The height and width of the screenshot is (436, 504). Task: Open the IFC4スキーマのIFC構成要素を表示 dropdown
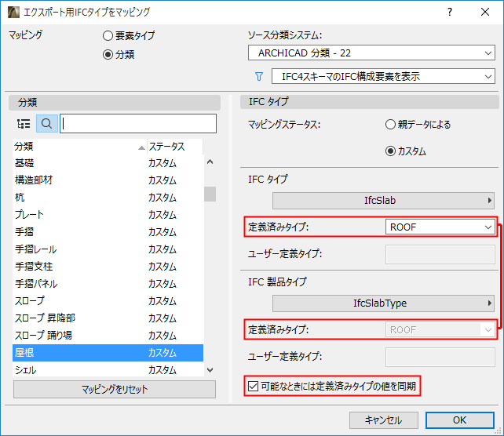click(383, 76)
